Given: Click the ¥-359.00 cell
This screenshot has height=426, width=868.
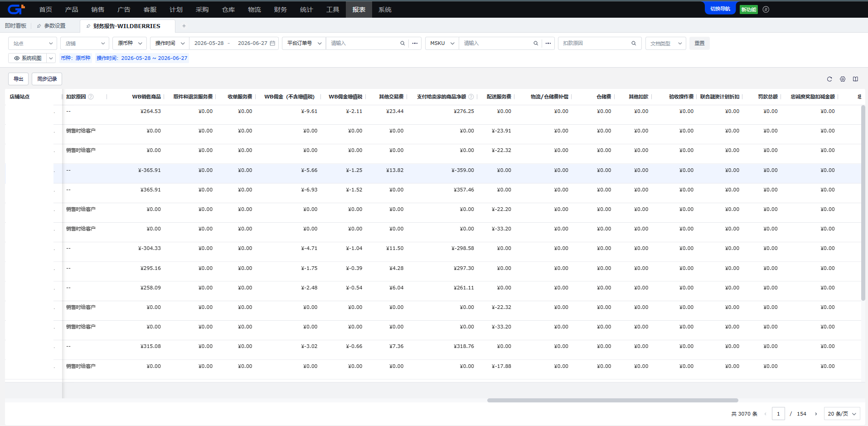Looking at the screenshot, I should coord(463,170).
